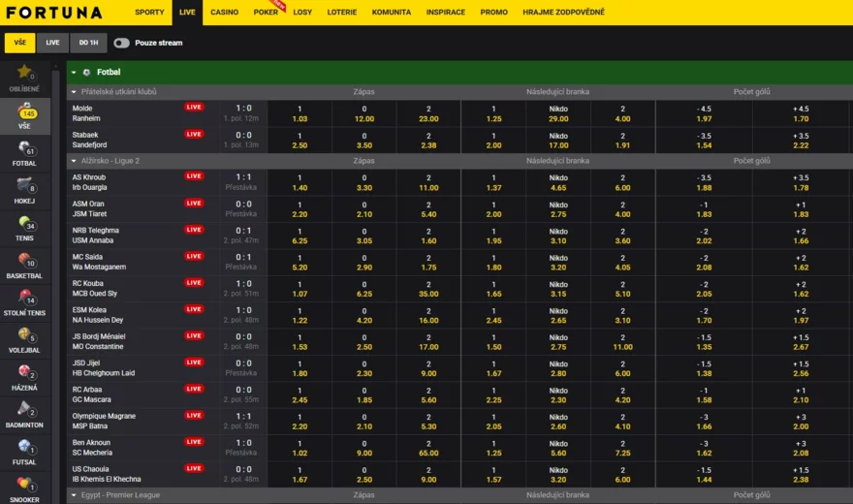Click the LIVE badge for Ben Aknoun match
The height and width of the screenshot is (504, 853).
point(194,441)
